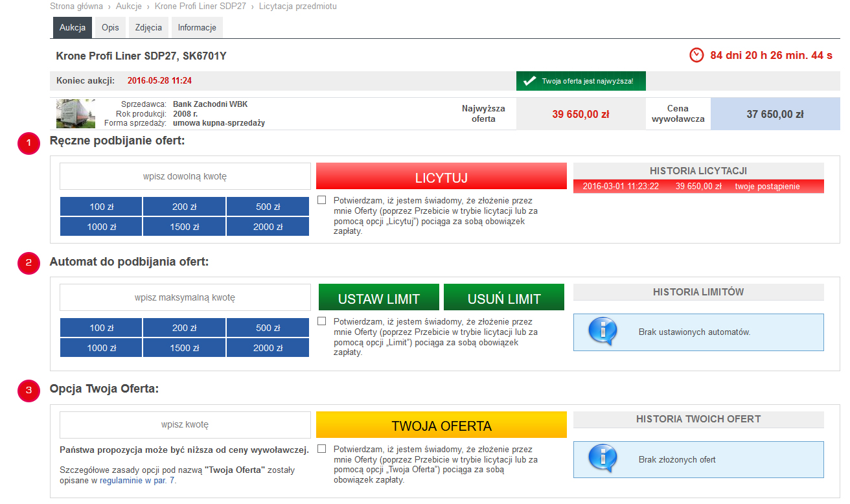Click the checkmark icon in the highest-offer banner
This screenshot has width=850, height=504.
530,81
